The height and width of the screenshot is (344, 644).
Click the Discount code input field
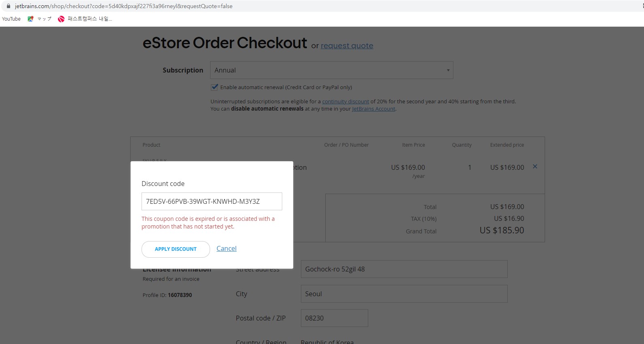212,201
